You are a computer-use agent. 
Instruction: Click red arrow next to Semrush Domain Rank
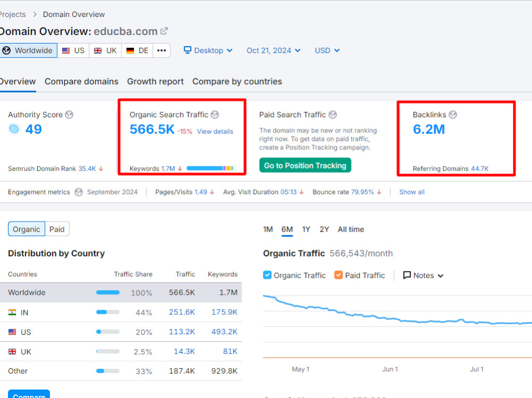pyautogui.click(x=101, y=168)
